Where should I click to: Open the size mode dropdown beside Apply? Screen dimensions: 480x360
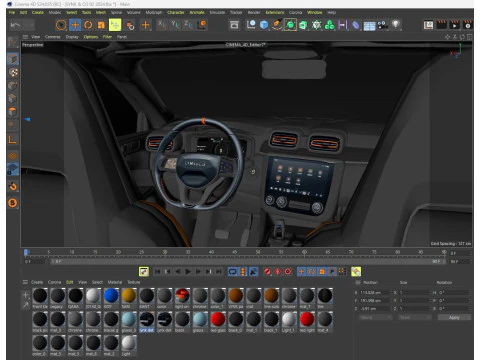414,318
